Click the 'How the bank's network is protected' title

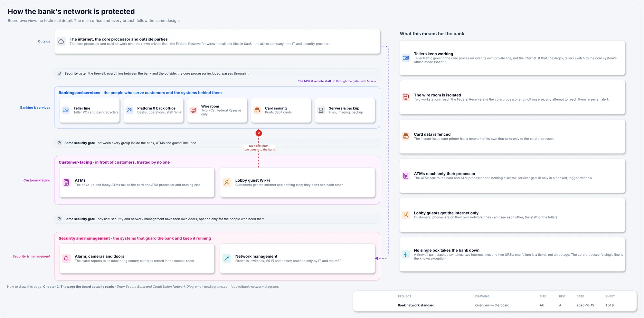[x=71, y=12]
